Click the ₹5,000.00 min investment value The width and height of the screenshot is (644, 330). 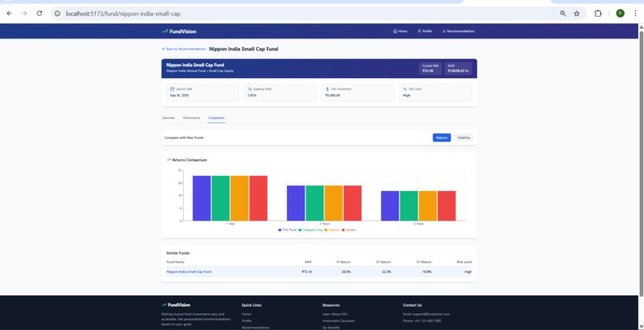(332, 95)
